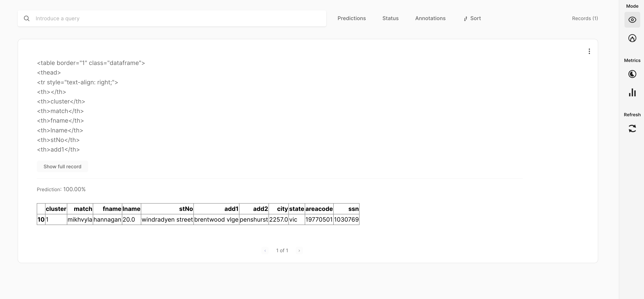Click the Show full record button

point(62,166)
